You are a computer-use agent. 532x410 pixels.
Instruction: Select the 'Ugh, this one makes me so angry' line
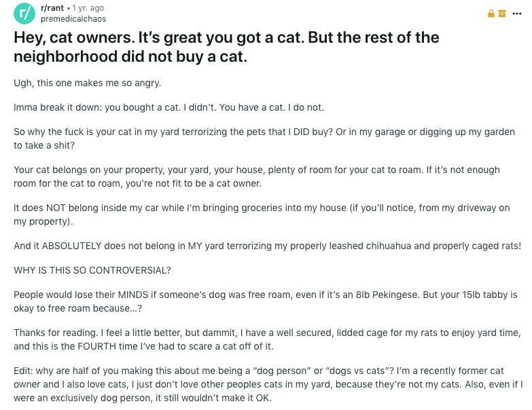point(87,83)
